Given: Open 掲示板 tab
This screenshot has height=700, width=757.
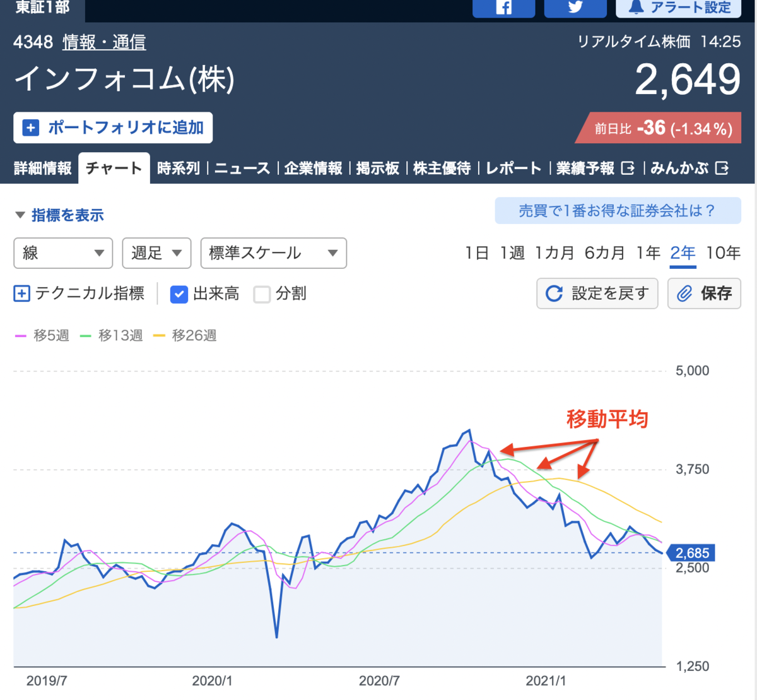Looking at the screenshot, I should (x=377, y=168).
